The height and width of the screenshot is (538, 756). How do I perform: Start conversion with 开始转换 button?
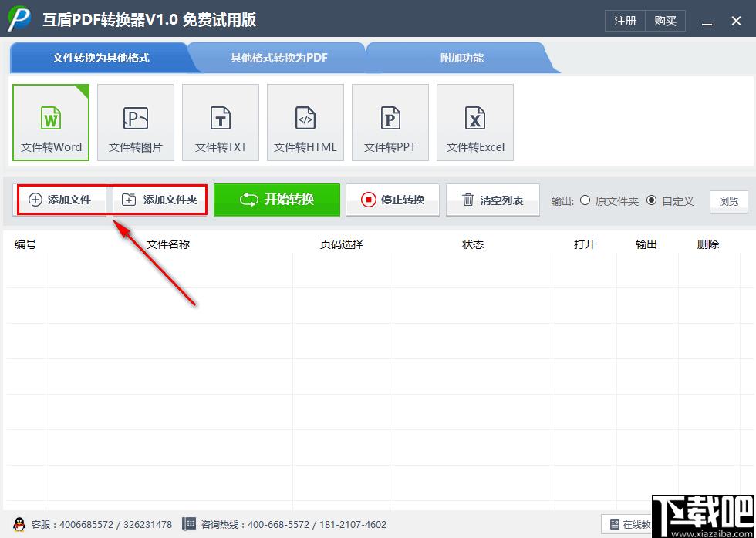[277, 200]
